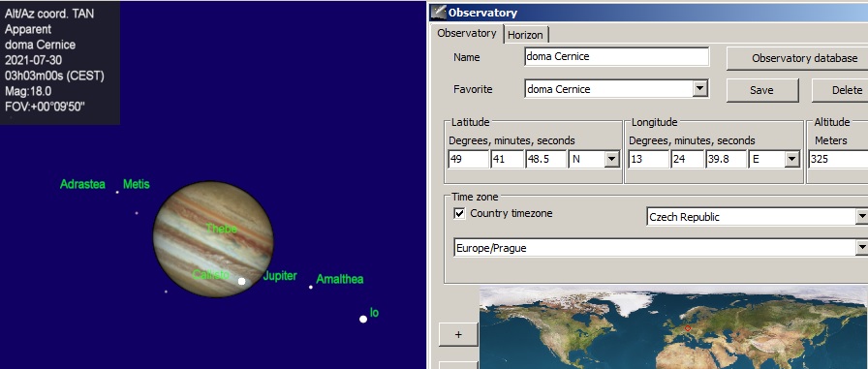Viewport: 868px width, 369px height.
Task: Click the Io label
Action: coord(374,313)
